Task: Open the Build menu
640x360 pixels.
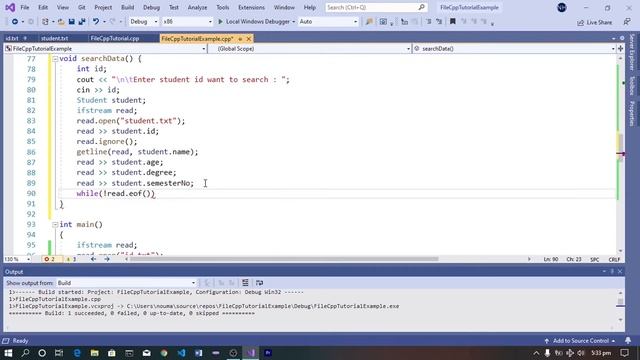Action: point(127,7)
